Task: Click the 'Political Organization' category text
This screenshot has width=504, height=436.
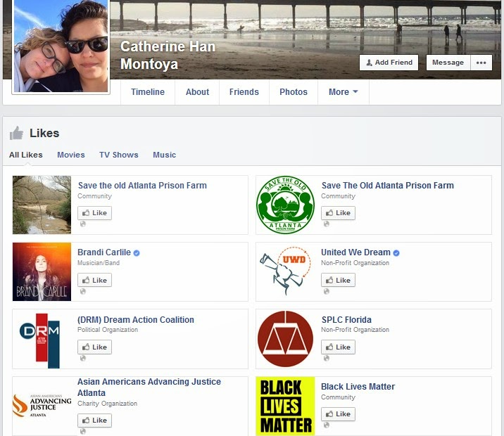Action: [x=108, y=330]
